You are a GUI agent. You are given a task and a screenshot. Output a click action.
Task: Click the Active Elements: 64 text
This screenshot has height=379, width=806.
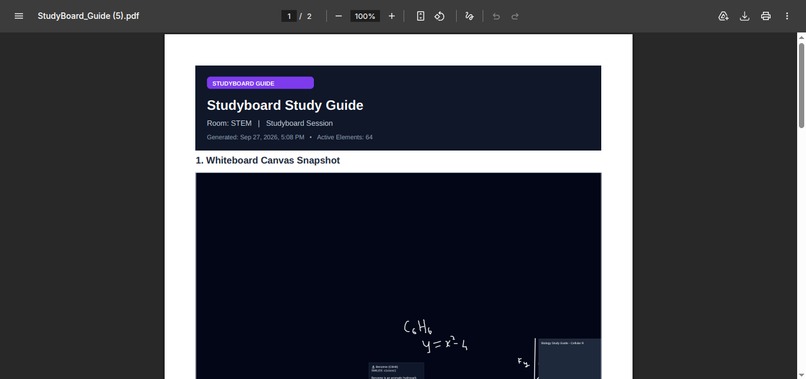click(345, 137)
